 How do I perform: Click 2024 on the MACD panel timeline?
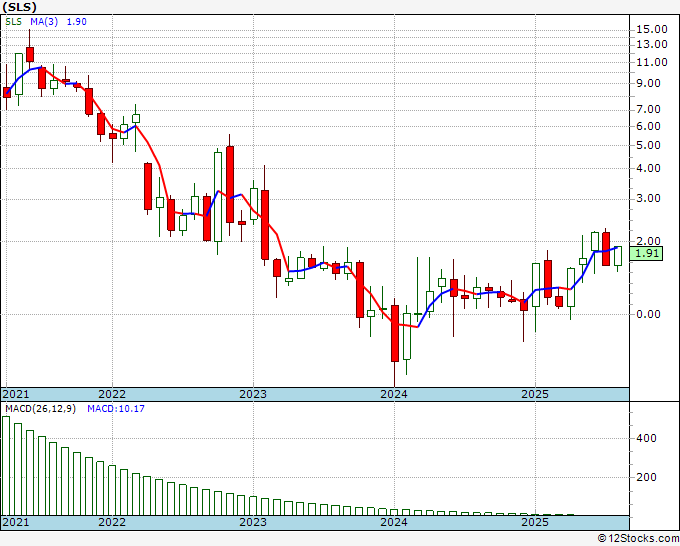point(394,522)
